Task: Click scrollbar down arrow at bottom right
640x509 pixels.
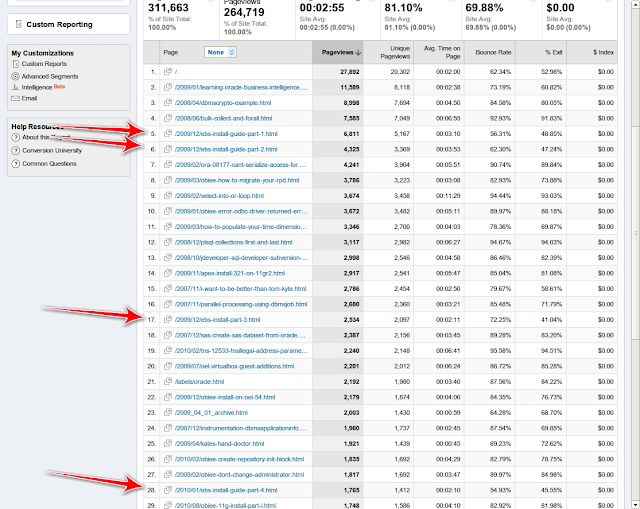Action: click(x=636, y=504)
